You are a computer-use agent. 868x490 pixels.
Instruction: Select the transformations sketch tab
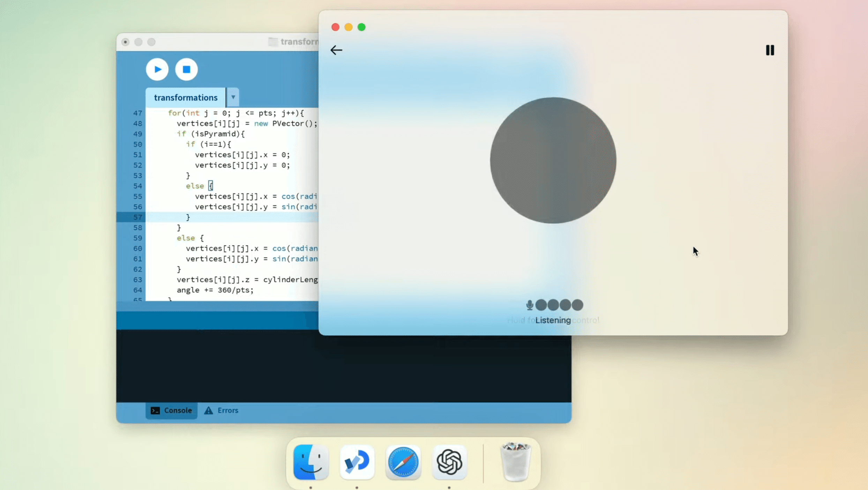[x=186, y=97]
